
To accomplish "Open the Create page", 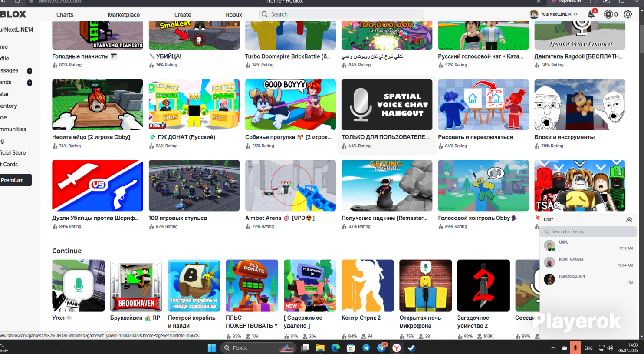I will [x=183, y=15].
